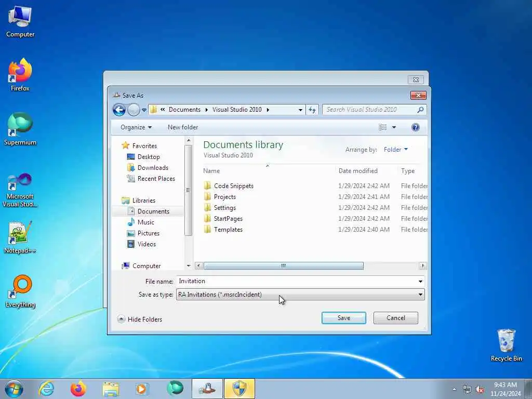
Task: Launch Firefox from desktop shortcut
Action: (20, 75)
